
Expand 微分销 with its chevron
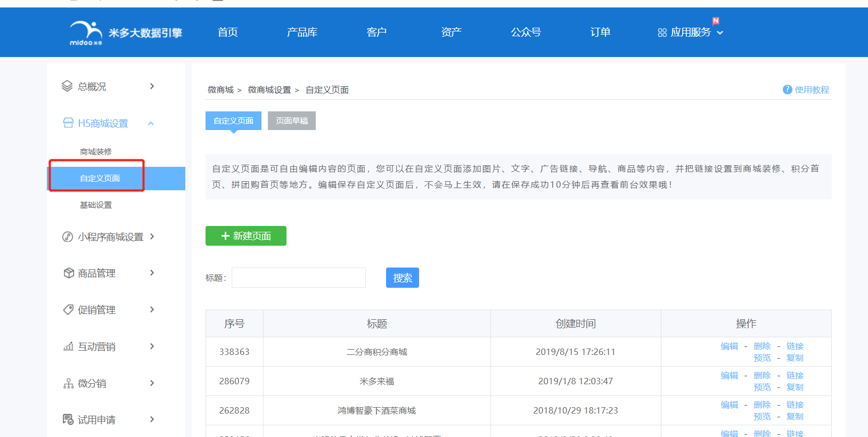click(x=152, y=383)
